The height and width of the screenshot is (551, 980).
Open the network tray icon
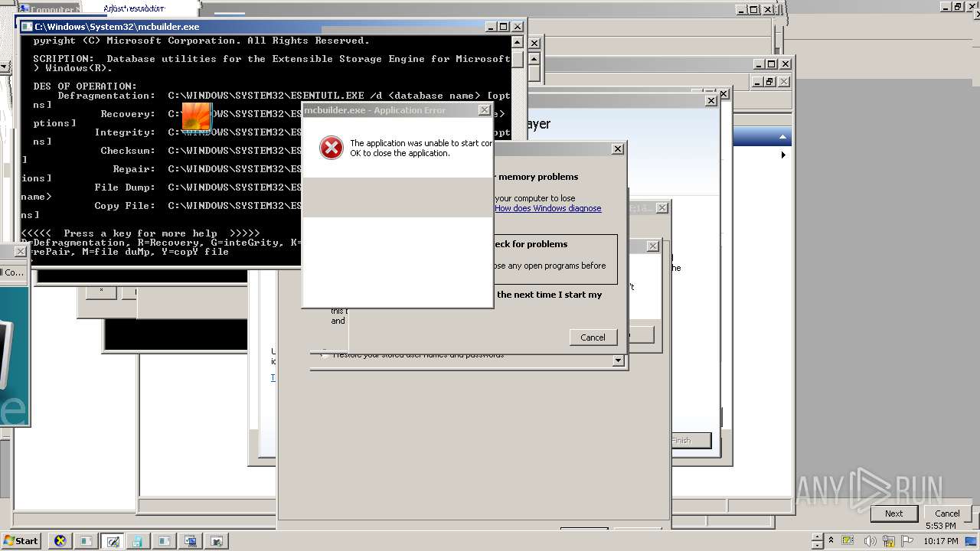point(889,541)
